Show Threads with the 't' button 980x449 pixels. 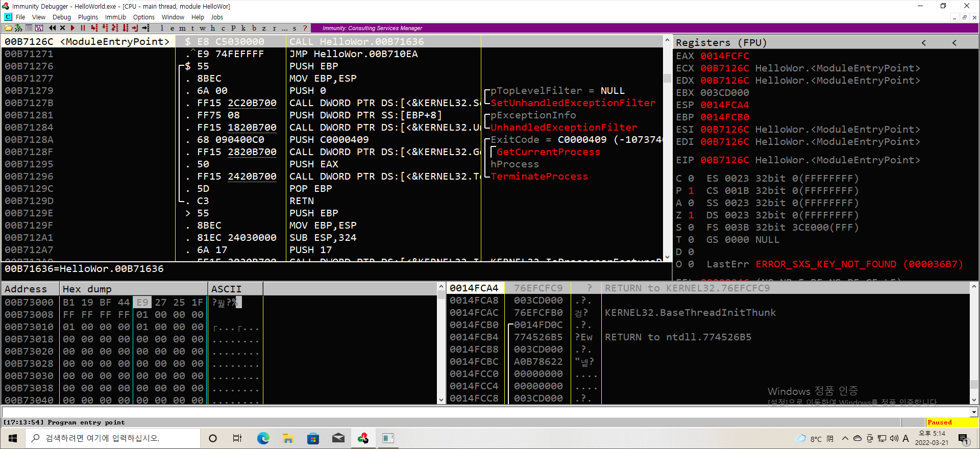192,28
